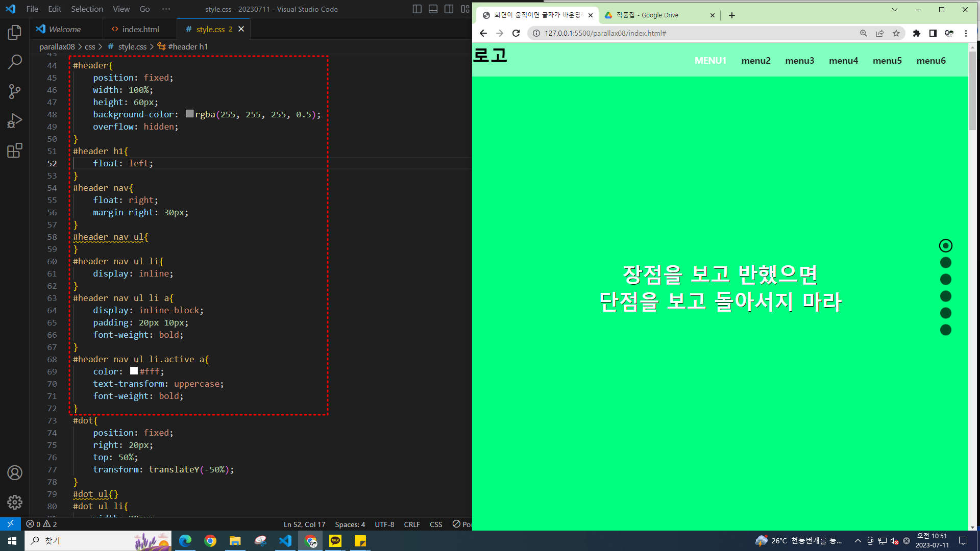980x551 pixels.
Task: Open Chrome tab search chevron
Action: click(x=894, y=10)
